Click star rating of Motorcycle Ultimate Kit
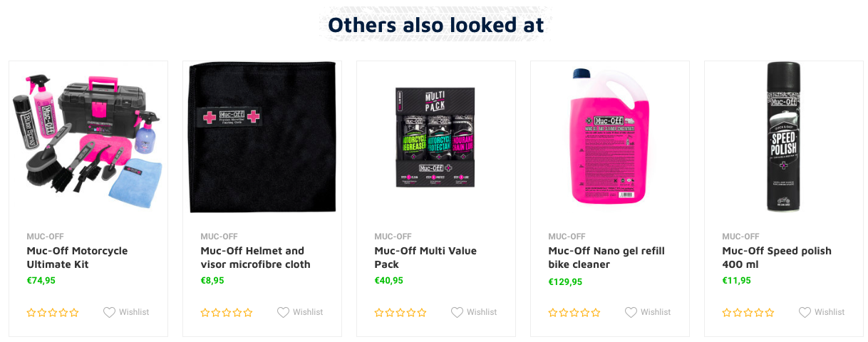868x342 pixels. click(x=53, y=313)
